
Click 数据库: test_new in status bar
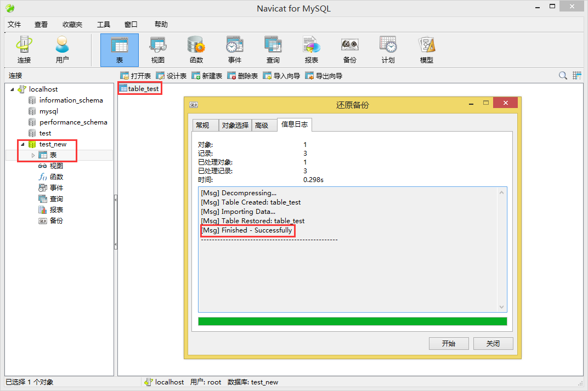click(x=253, y=382)
